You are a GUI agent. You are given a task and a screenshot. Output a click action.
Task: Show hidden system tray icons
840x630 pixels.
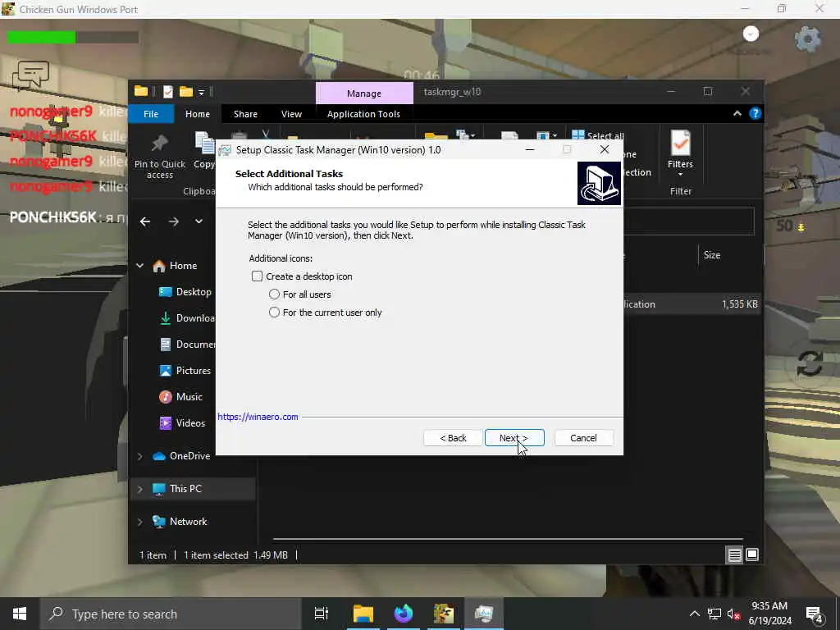pyautogui.click(x=694, y=614)
